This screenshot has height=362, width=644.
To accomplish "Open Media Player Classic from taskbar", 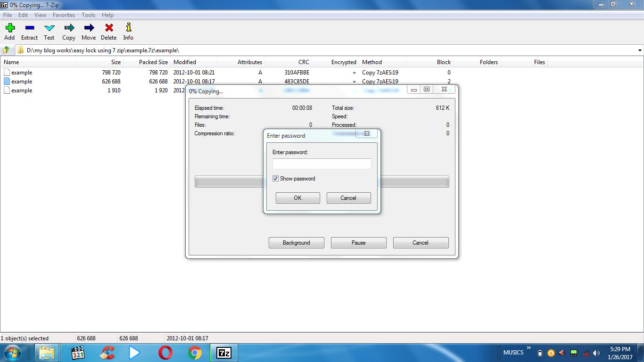I will pyautogui.click(x=77, y=353).
